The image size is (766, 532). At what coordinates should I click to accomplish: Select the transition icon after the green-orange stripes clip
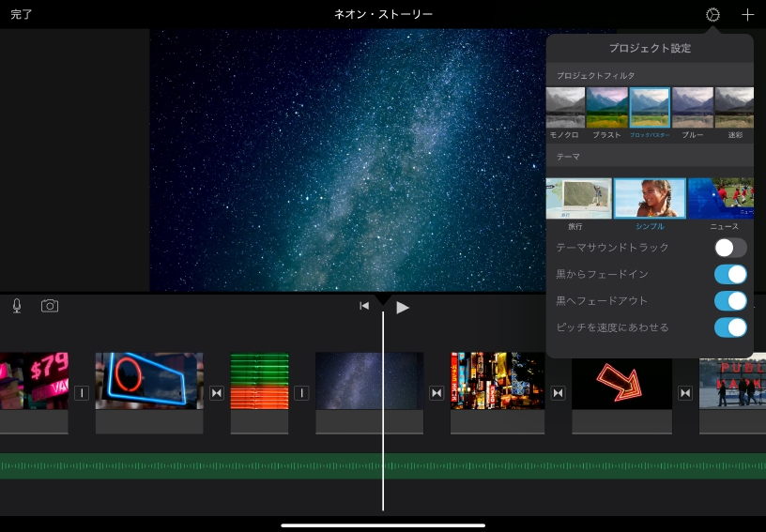click(x=301, y=393)
